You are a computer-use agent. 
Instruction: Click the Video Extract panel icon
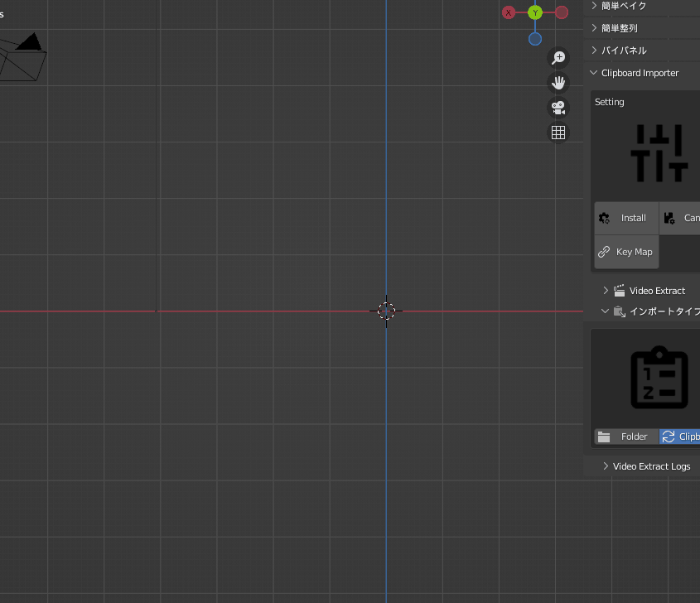pyautogui.click(x=619, y=290)
